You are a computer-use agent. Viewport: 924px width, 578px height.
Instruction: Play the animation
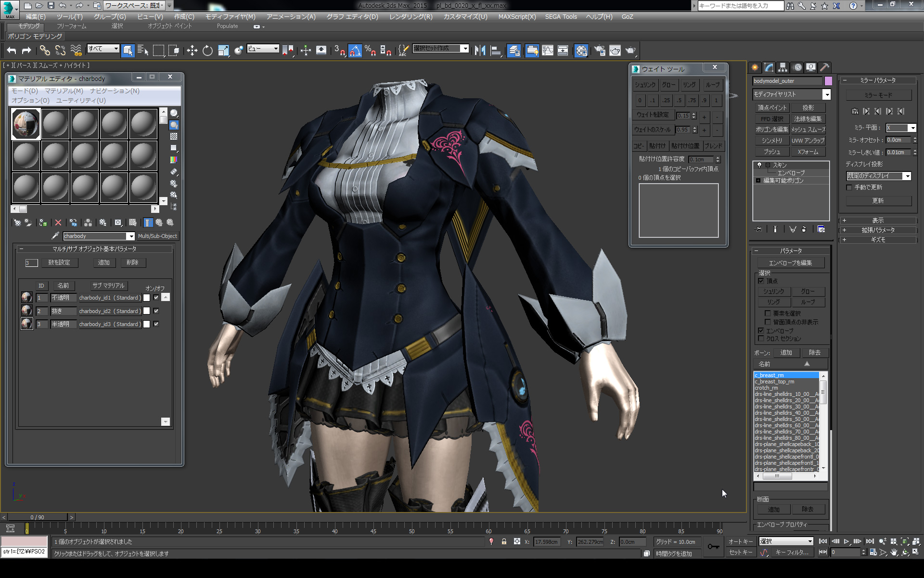847,541
